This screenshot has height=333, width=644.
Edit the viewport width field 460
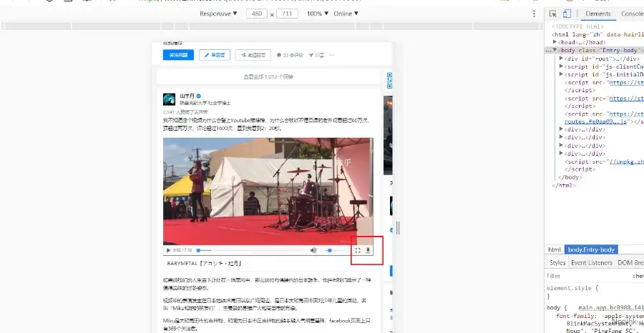(x=257, y=14)
